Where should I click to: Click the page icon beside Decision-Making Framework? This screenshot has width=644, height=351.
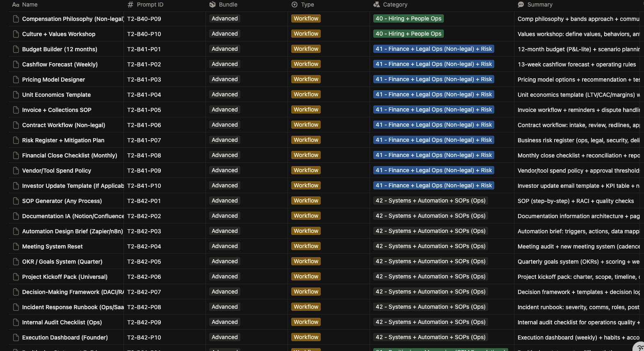tap(16, 292)
